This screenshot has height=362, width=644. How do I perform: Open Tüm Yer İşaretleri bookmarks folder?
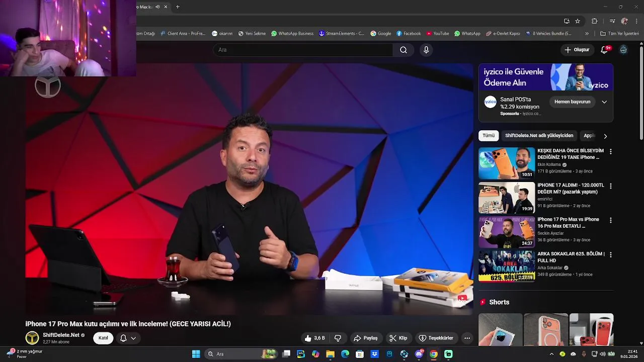click(x=619, y=34)
